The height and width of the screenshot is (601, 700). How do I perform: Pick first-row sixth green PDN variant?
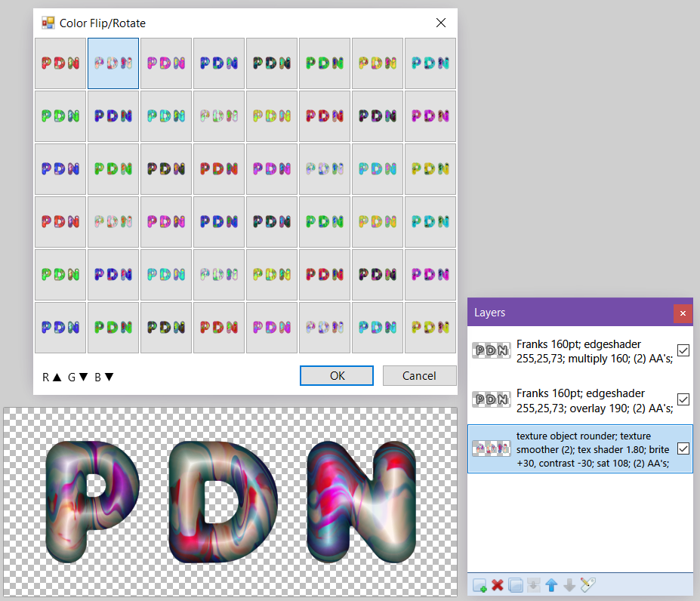click(325, 63)
